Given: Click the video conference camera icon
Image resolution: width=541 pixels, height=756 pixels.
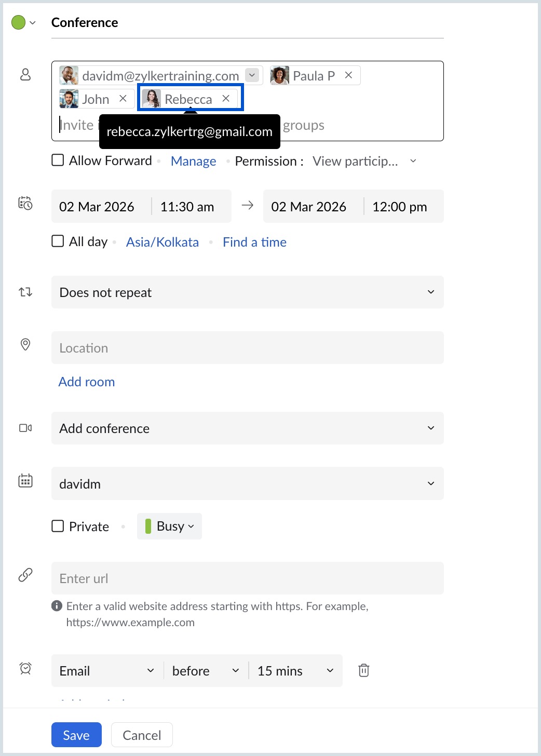Looking at the screenshot, I should [25, 428].
